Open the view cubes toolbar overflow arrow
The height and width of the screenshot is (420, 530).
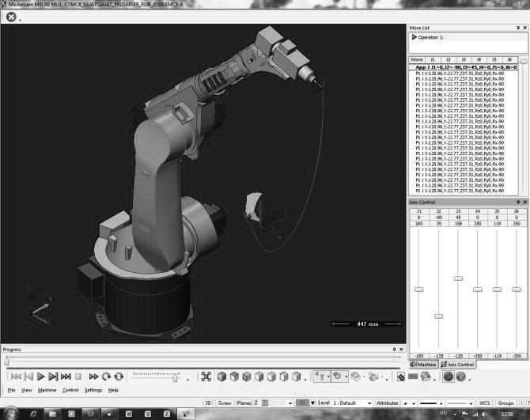pyautogui.click(x=305, y=380)
